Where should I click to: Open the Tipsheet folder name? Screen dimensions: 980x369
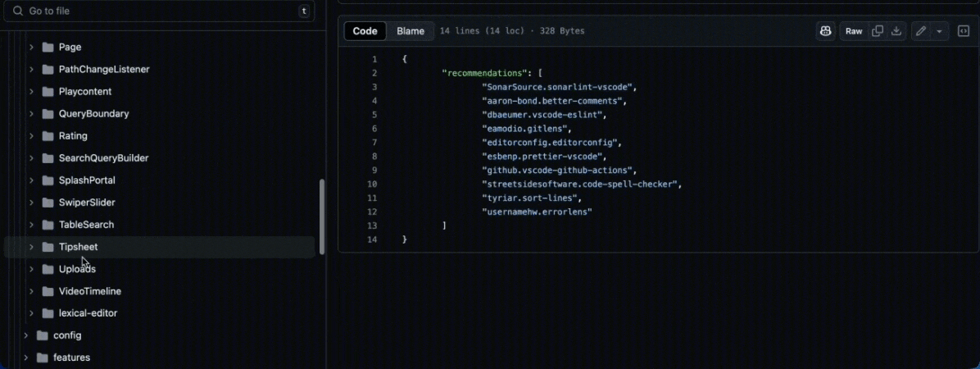click(78, 247)
